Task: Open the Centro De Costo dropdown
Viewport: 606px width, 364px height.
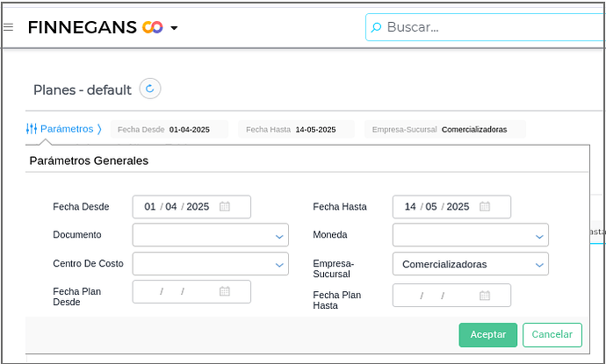Action: 279,264
